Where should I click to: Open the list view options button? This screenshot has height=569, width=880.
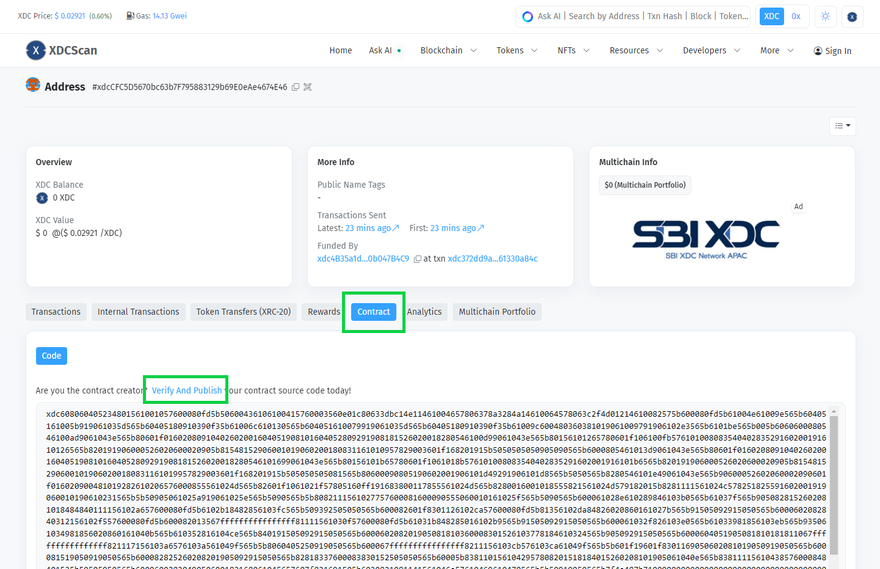pos(842,126)
